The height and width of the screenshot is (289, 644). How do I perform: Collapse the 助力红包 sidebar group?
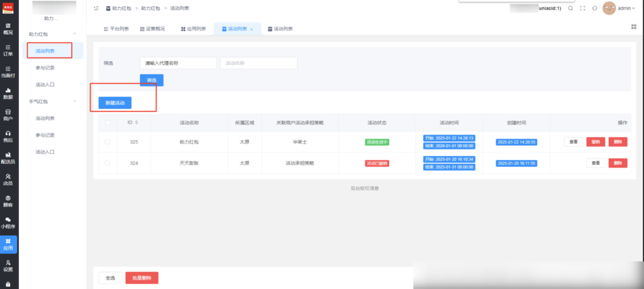(x=75, y=33)
